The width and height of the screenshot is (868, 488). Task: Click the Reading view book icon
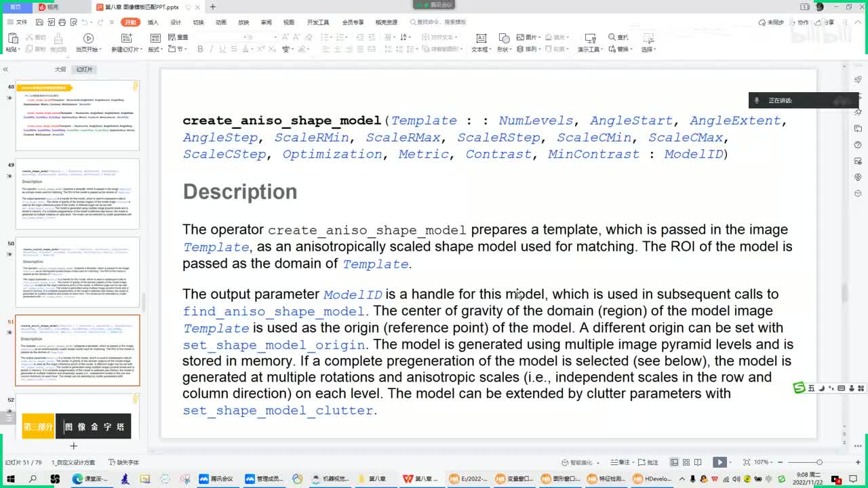699,462
